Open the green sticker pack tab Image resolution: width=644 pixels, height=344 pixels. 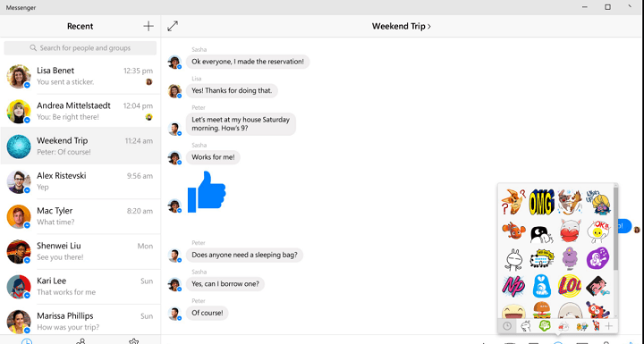545,326
